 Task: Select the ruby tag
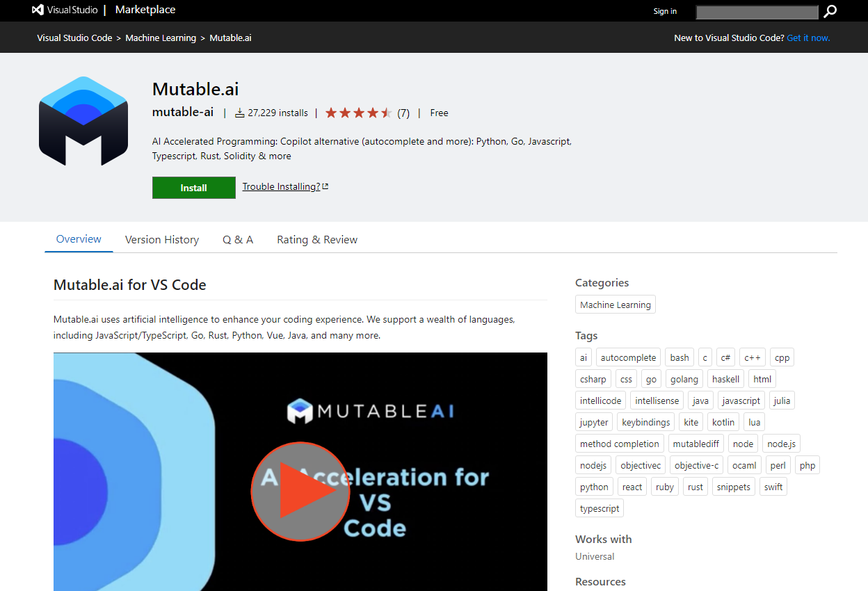click(665, 487)
